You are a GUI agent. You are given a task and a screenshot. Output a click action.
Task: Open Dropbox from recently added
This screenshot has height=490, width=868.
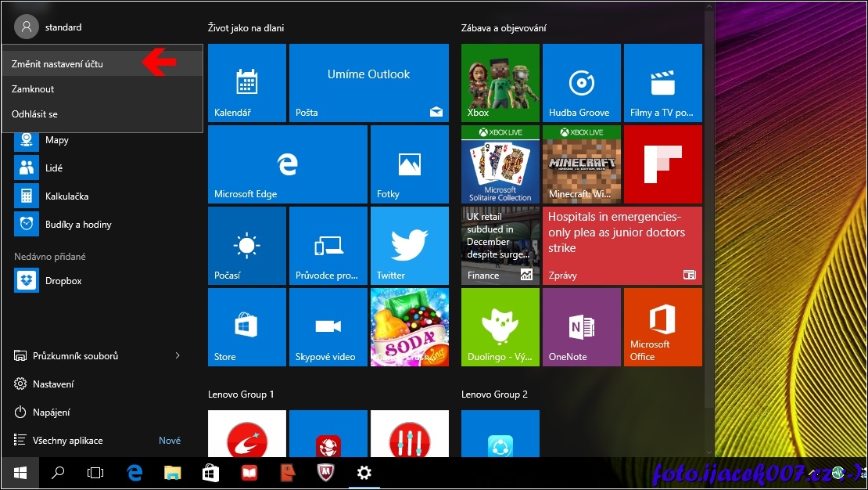click(x=63, y=280)
